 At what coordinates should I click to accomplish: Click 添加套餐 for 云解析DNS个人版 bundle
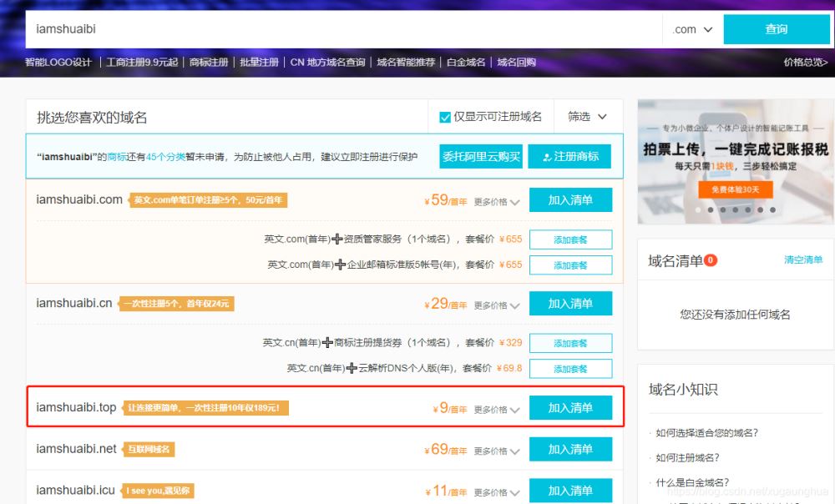point(570,369)
